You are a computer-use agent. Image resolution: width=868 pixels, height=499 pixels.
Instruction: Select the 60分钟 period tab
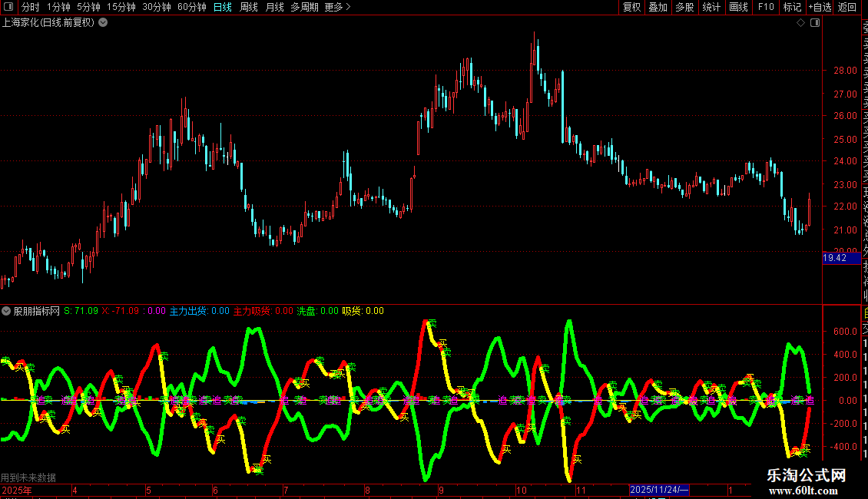pos(192,7)
